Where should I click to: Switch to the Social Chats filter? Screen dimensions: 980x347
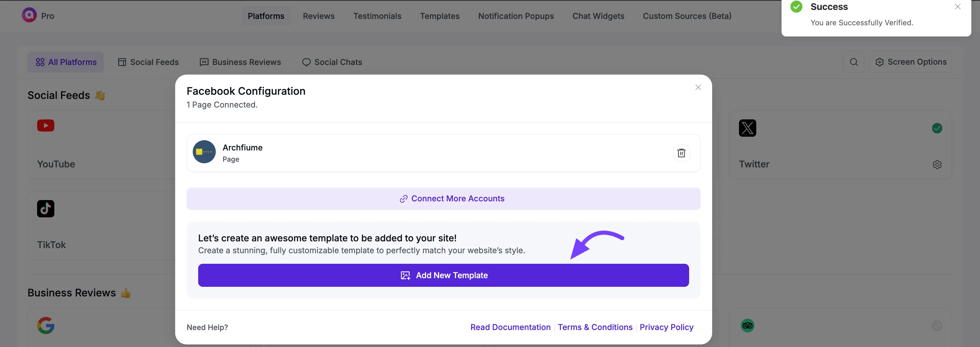pos(332,62)
